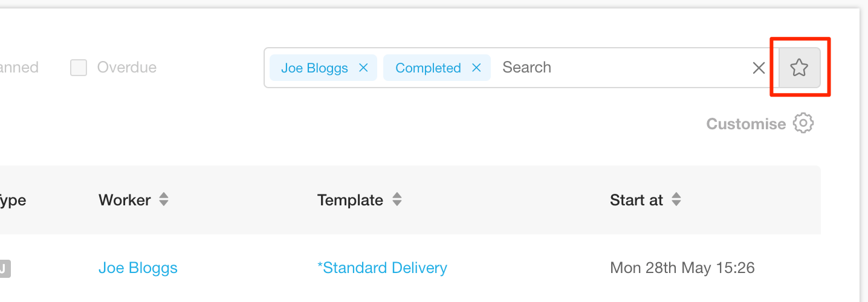The width and height of the screenshot is (868, 302).
Task: Select the Joe Bloggs filter chip
Action: [314, 68]
